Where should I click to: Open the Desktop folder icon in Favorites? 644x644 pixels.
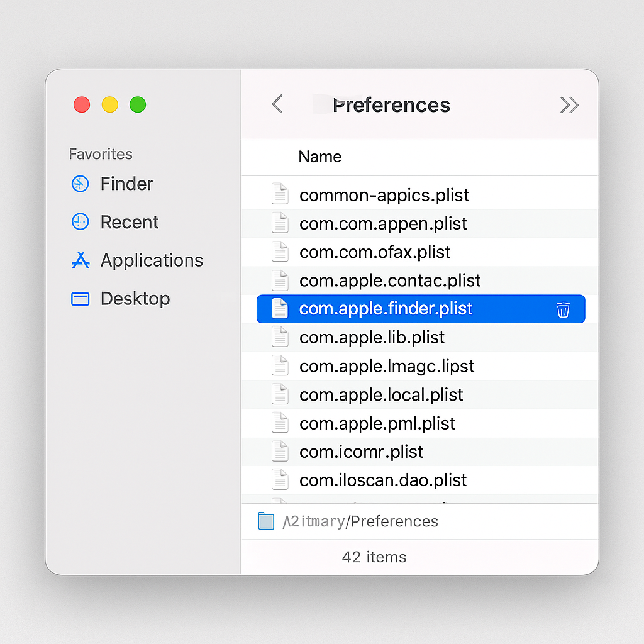pyautogui.click(x=80, y=299)
